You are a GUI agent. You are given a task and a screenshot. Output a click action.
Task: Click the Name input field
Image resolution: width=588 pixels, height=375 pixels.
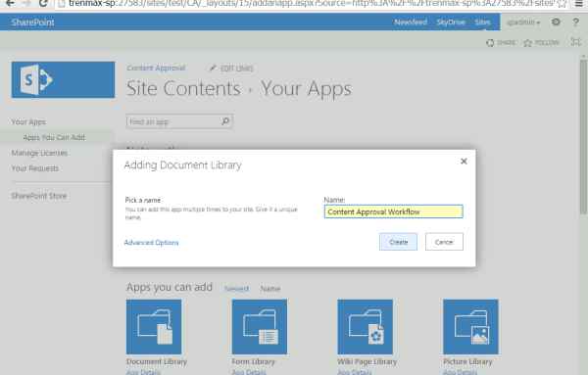[393, 211]
